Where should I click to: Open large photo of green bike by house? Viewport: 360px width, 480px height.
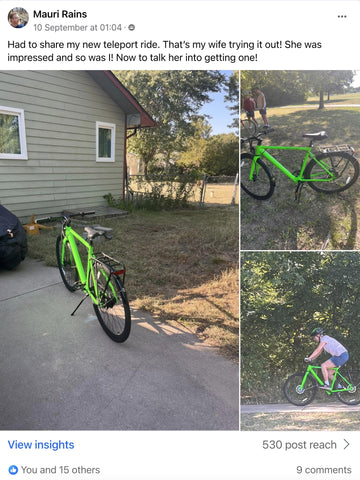click(119, 250)
